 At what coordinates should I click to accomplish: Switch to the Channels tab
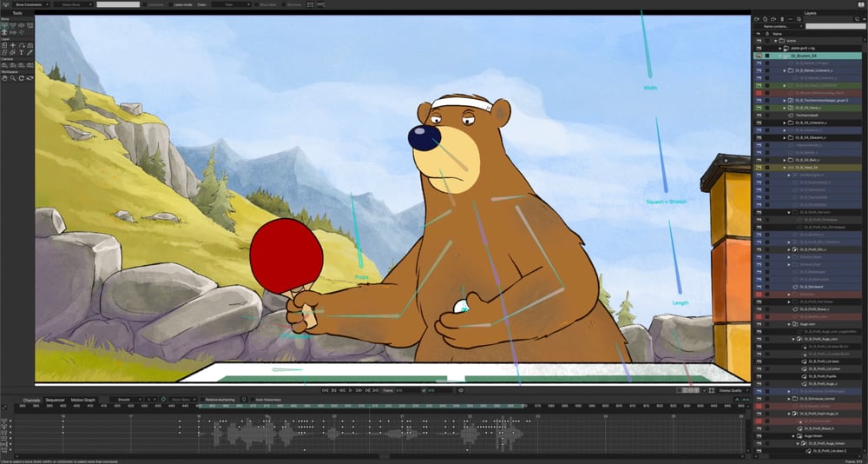(31, 400)
